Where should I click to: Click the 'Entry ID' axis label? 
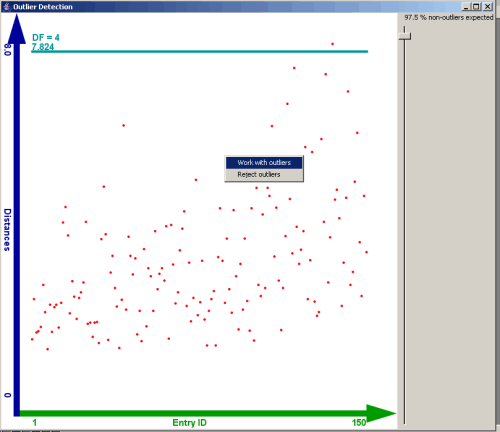[x=189, y=423]
